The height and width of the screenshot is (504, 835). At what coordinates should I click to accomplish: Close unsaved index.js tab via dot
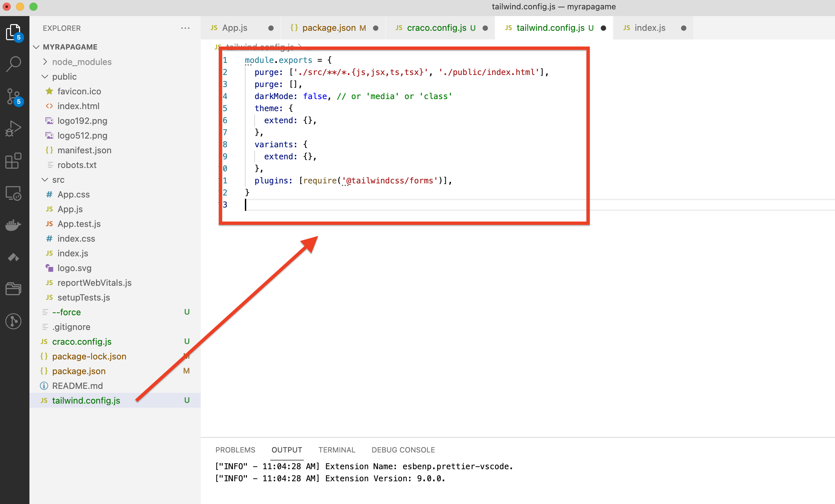pyautogui.click(x=683, y=28)
